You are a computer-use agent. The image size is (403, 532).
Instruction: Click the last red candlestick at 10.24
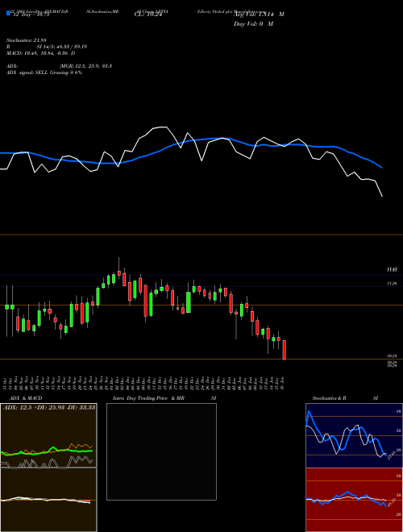tap(285, 350)
